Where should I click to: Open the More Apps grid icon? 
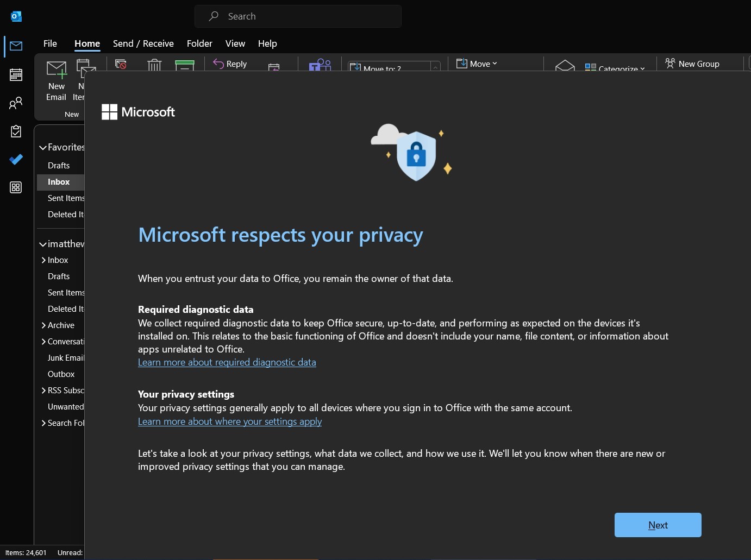coord(16,187)
